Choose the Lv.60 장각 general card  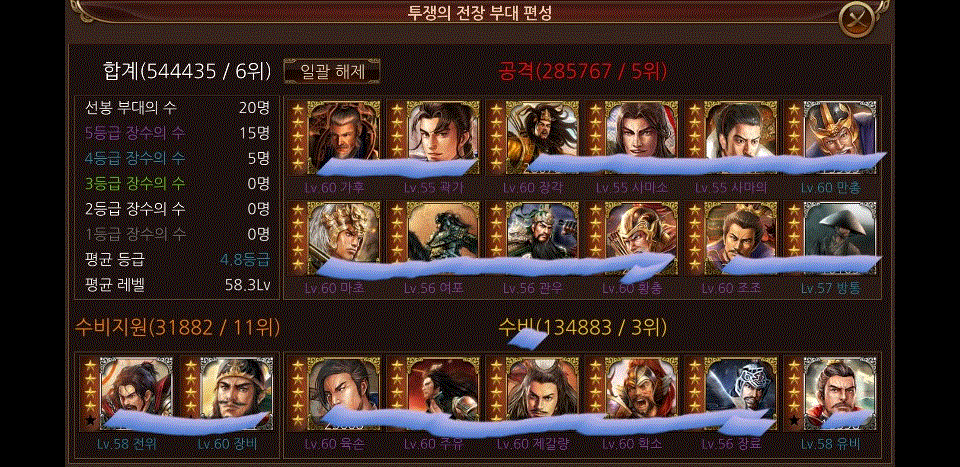point(533,138)
